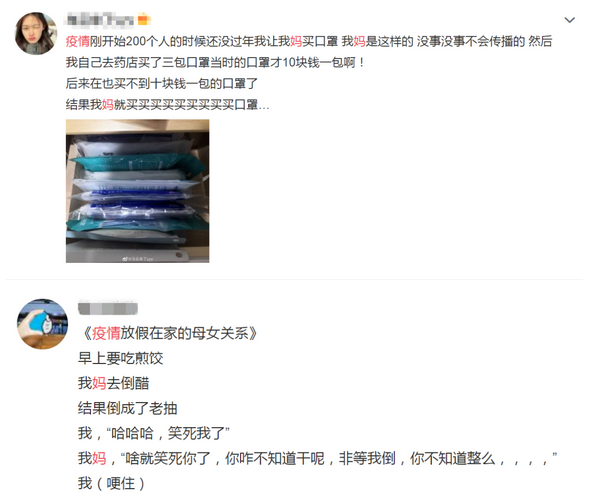This screenshot has height=504, width=595.
Task: Click the ellipsis ending the first post
Action: pos(264,107)
